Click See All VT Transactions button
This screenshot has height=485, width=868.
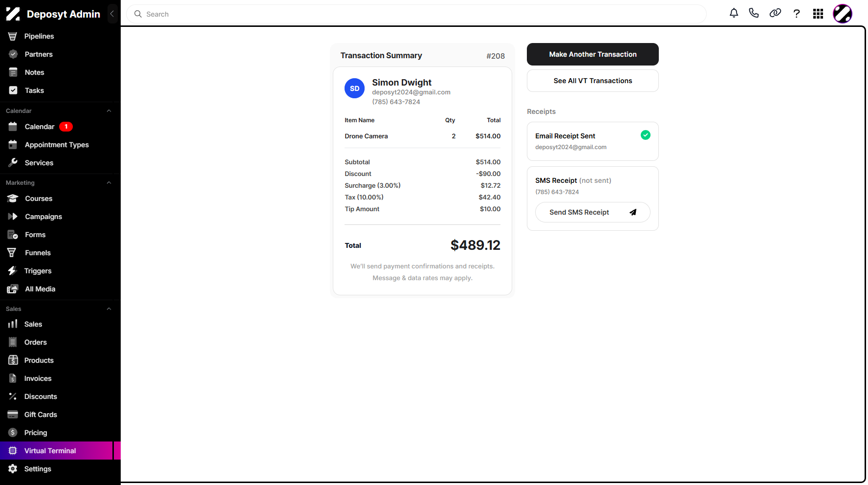pos(593,81)
